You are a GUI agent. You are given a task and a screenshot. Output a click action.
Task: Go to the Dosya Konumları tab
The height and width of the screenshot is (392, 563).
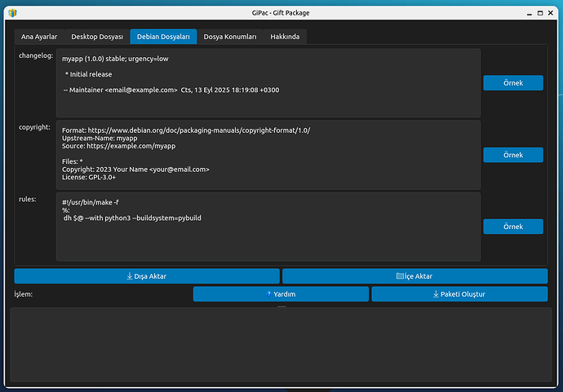coord(230,37)
